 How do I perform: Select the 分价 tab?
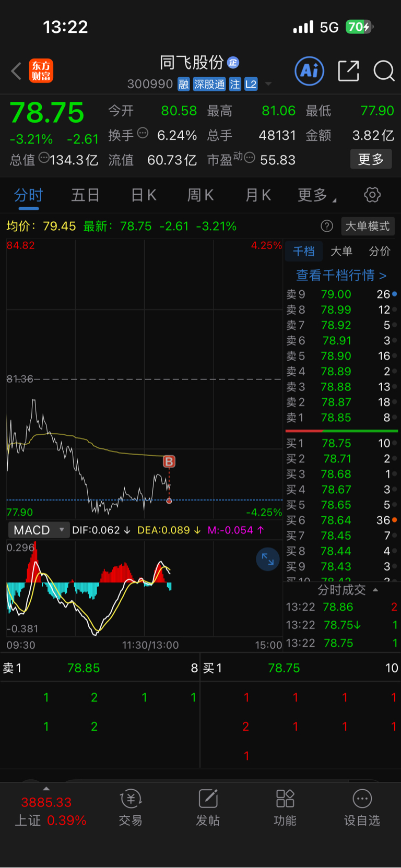pyautogui.click(x=380, y=252)
